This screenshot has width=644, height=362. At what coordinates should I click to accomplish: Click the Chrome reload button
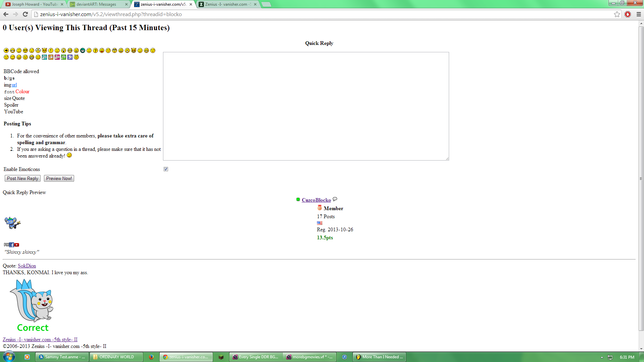point(25,14)
